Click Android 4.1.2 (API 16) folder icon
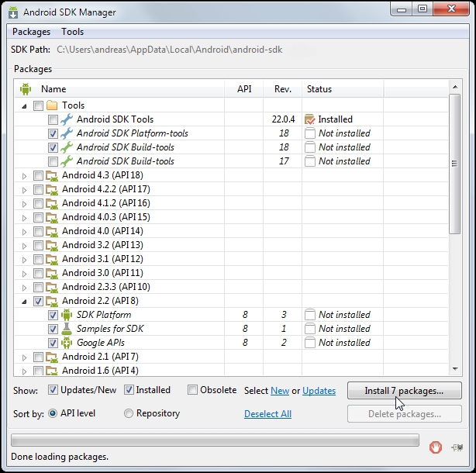The height and width of the screenshot is (473, 476). point(52,204)
